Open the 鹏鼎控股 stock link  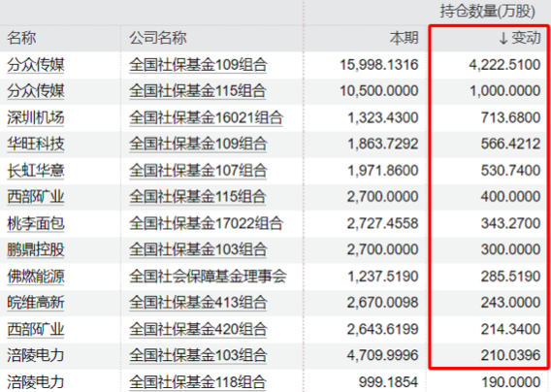click(36, 249)
